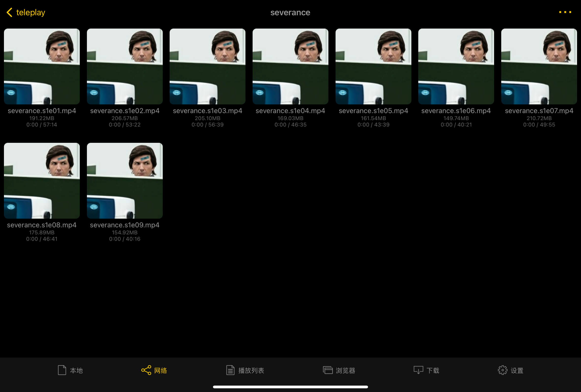
Task: Click the severance folder title
Action: (x=290, y=12)
